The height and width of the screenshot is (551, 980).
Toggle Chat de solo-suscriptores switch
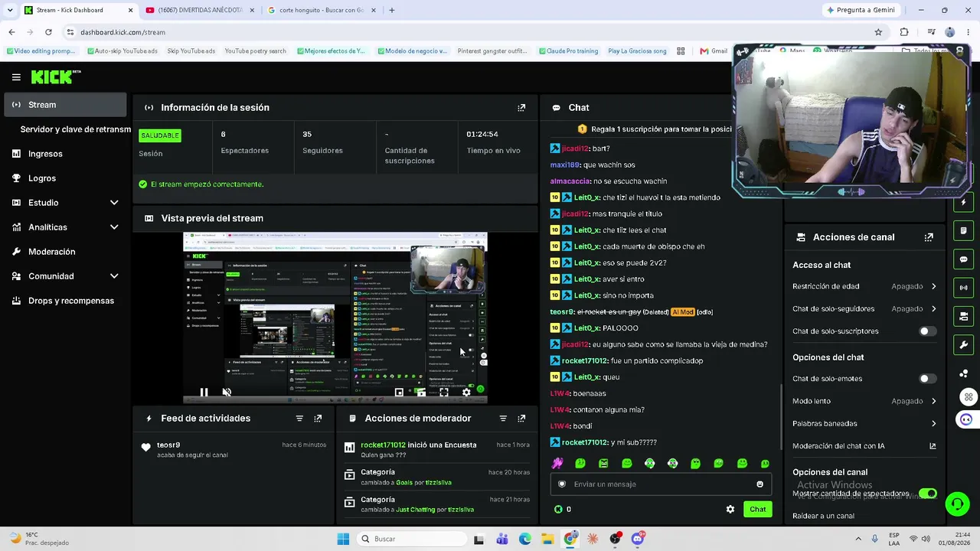[x=927, y=331]
